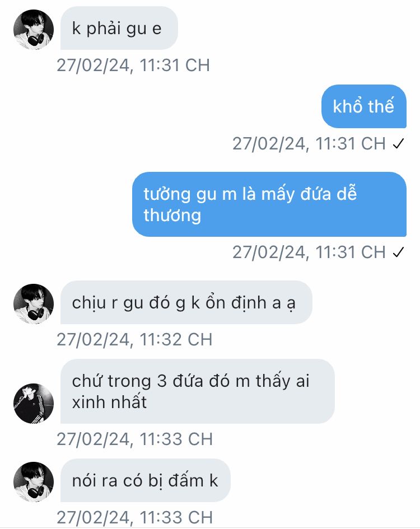The image size is (420, 529).
Task: Open avatar beside "nói ra có bị đấm k"
Action: [34, 482]
